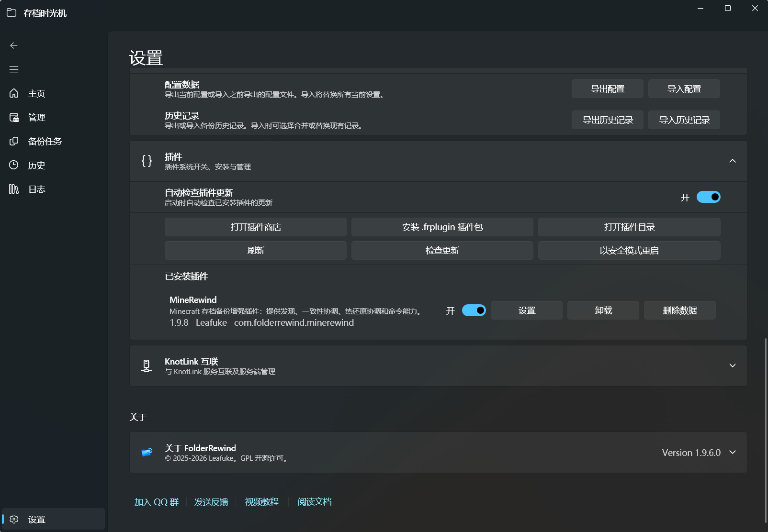Screen dimensions: 768x532
Task: Click 以安全模式重启 button
Action: coord(629,250)
